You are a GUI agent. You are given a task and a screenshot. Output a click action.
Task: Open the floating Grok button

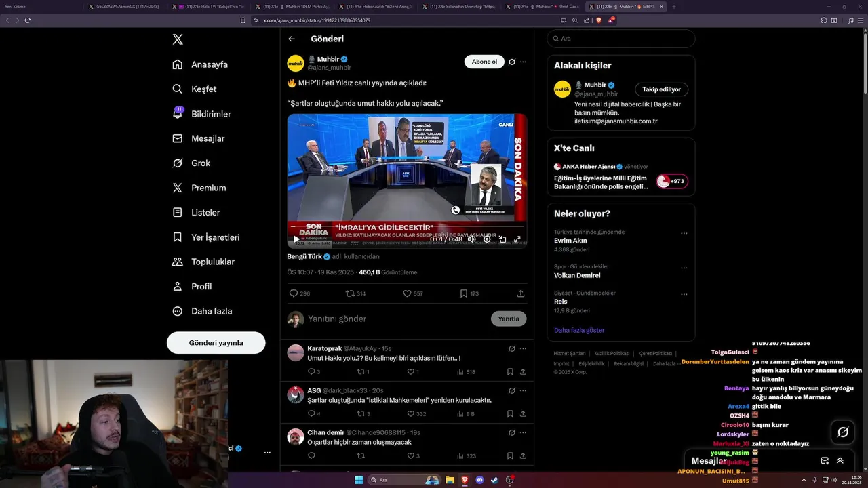tap(843, 432)
